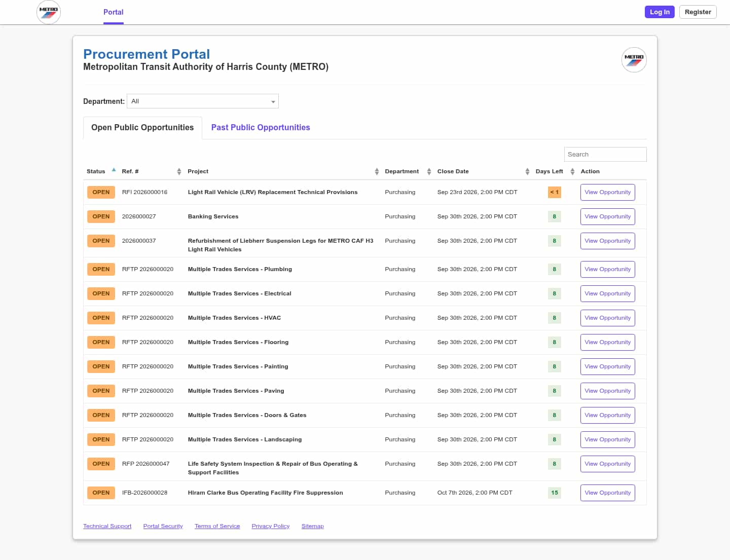The height and width of the screenshot is (560, 730).
Task: Open the Terms of Service link
Action: point(217,526)
